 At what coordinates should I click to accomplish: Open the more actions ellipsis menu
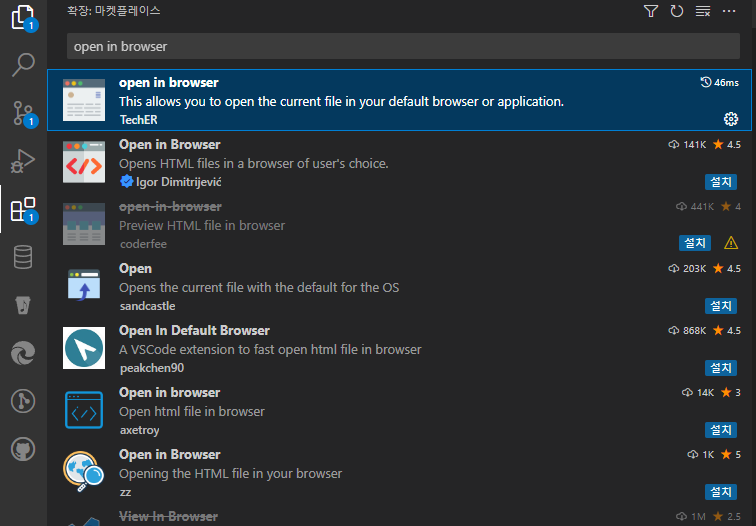coord(729,11)
